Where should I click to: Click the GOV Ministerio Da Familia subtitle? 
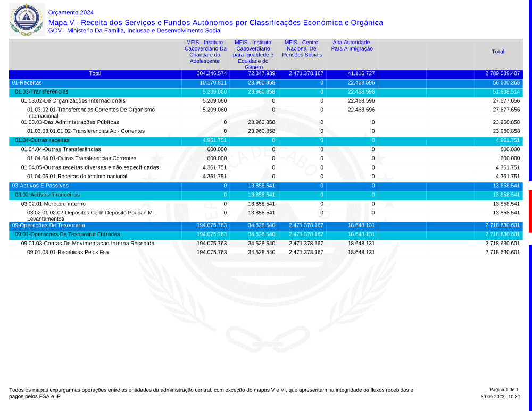coord(135,31)
